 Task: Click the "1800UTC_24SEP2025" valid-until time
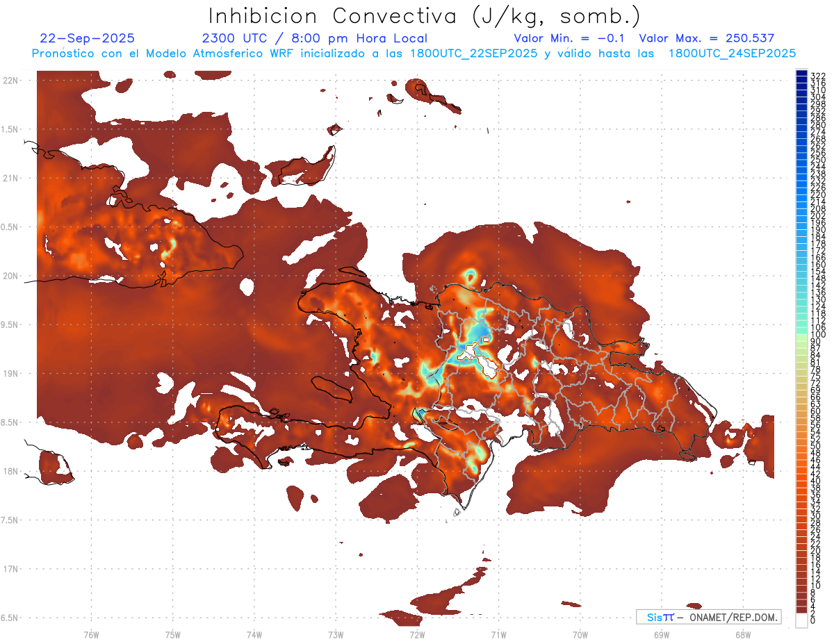732,53
